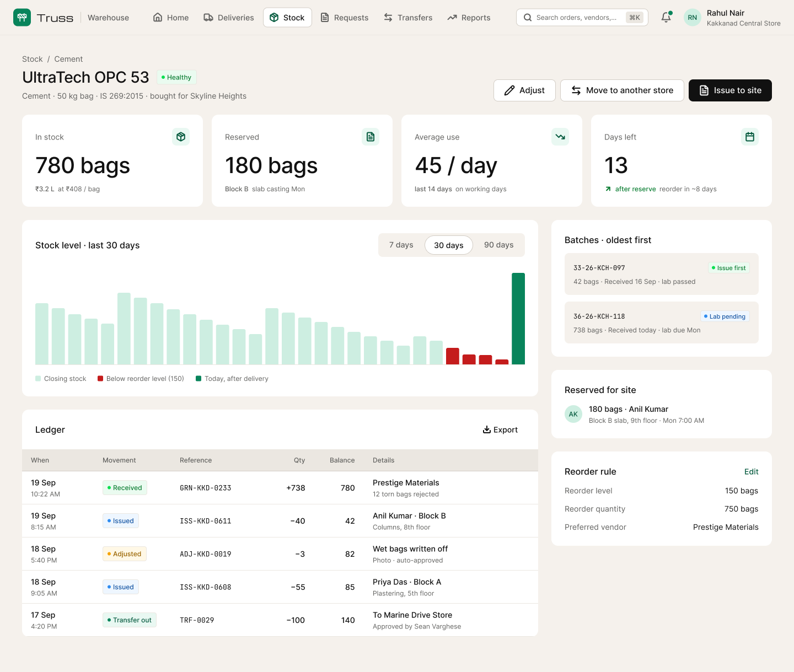Viewport: 794px width, 672px height.
Task: Open the Reports page
Action: pos(469,18)
